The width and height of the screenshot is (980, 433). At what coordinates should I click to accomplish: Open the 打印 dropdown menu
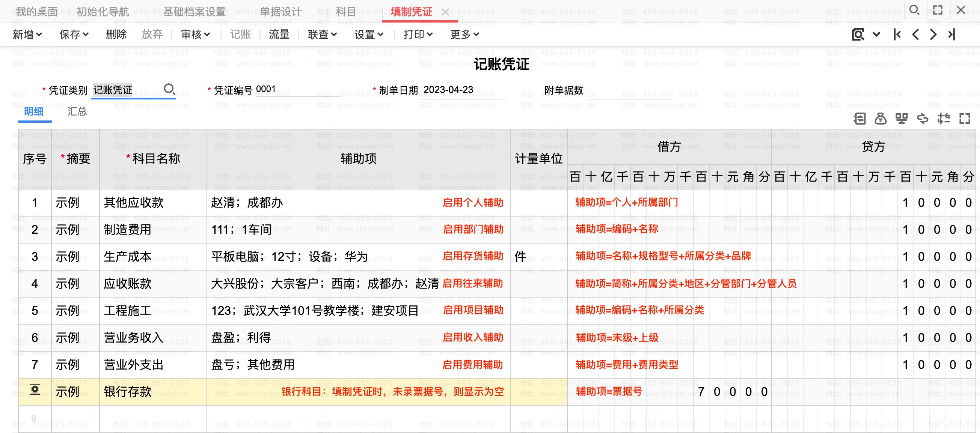[x=418, y=35]
